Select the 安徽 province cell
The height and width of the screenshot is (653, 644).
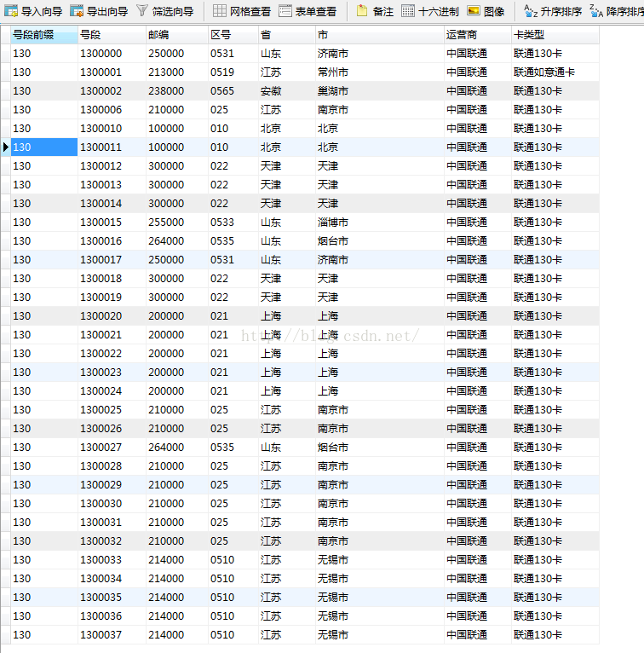(x=287, y=90)
